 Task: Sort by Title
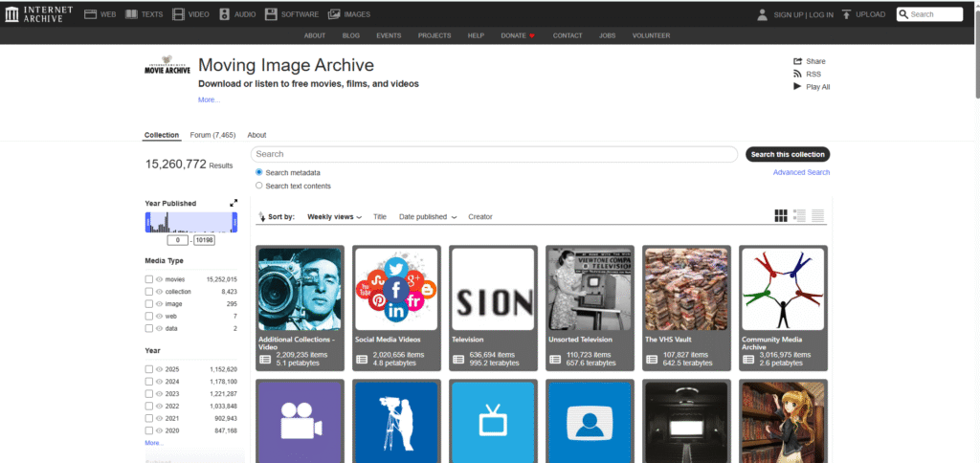point(380,217)
